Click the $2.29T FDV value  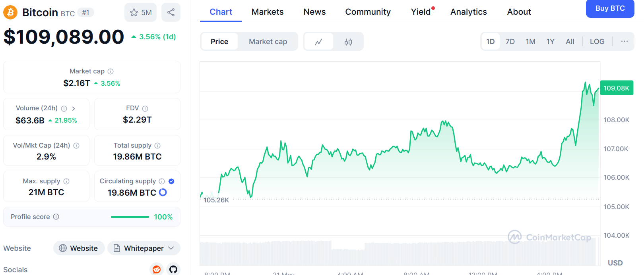pos(137,120)
